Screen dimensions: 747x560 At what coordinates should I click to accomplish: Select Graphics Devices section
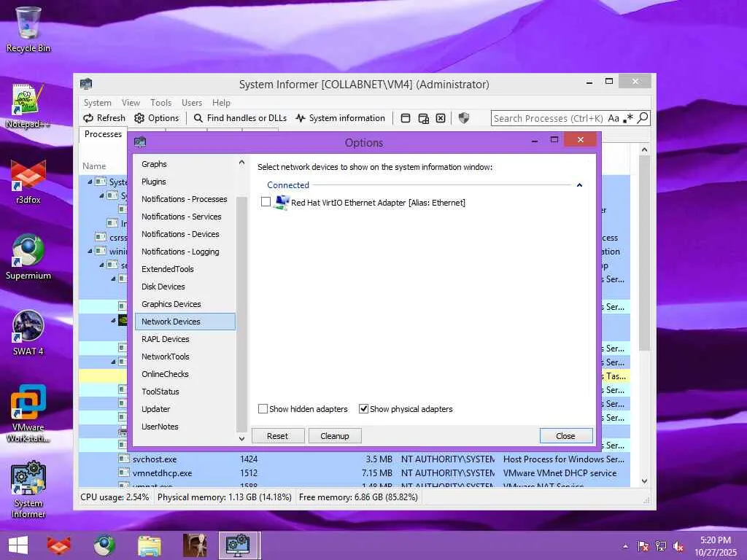point(185,304)
